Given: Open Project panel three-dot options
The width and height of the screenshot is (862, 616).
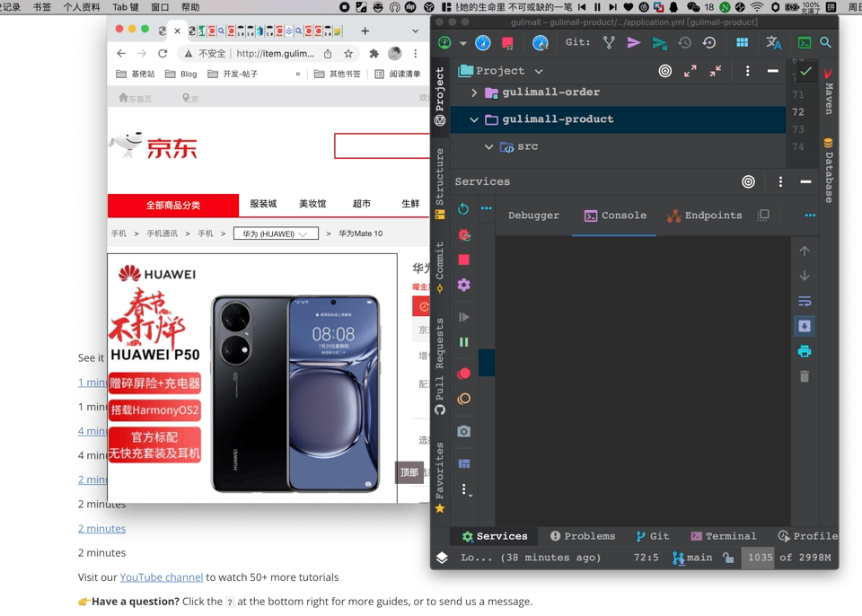Looking at the screenshot, I should coord(747,71).
